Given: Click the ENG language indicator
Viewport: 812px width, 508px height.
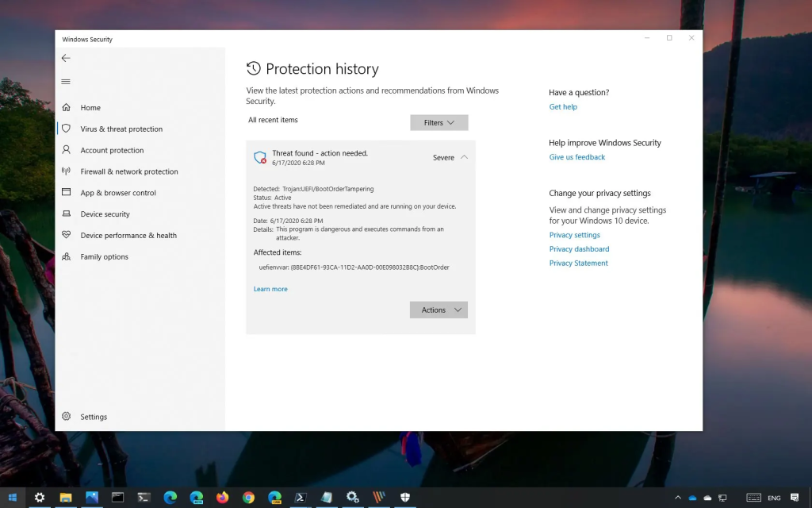Looking at the screenshot, I should [x=774, y=498].
